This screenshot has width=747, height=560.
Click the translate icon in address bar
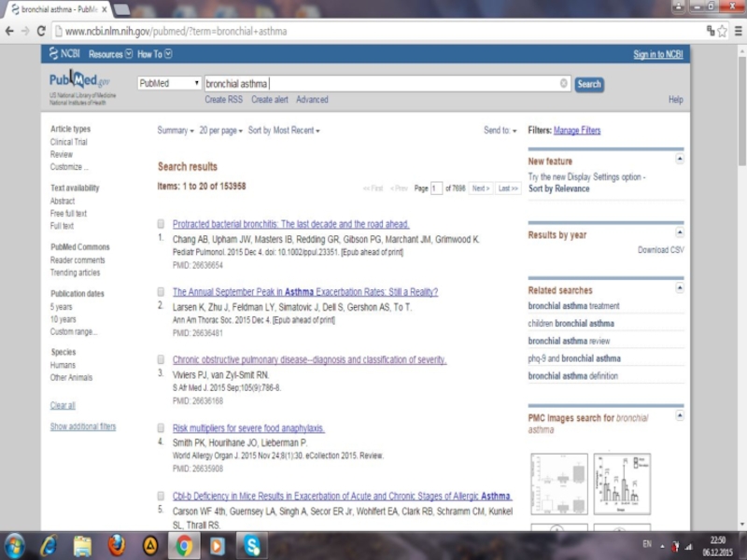[711, 31]
